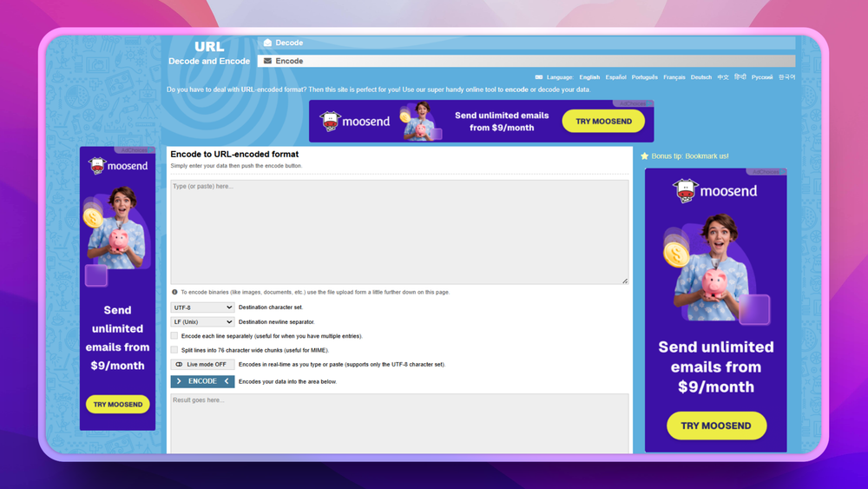The height and width of the screenshot is (489, 868).
Task: Click Bonus tip: Bookmark us! text
Action: [690, 156]
